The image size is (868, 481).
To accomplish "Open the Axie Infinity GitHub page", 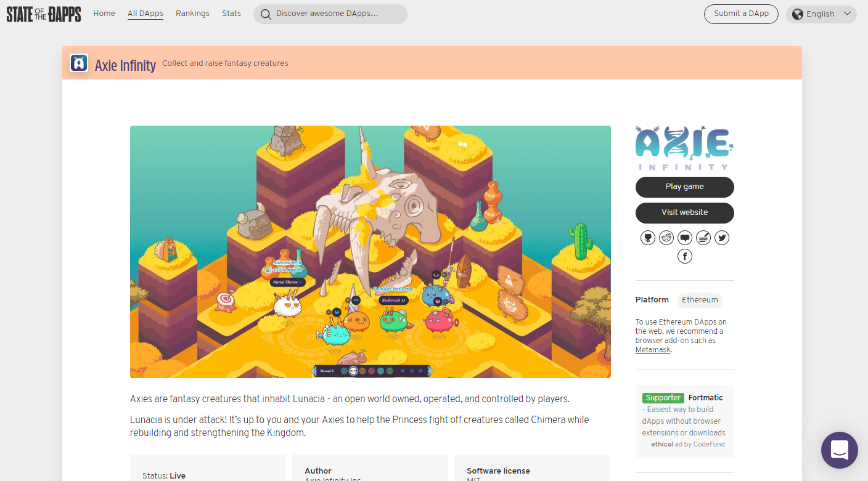I will click(x=647, y=237).
